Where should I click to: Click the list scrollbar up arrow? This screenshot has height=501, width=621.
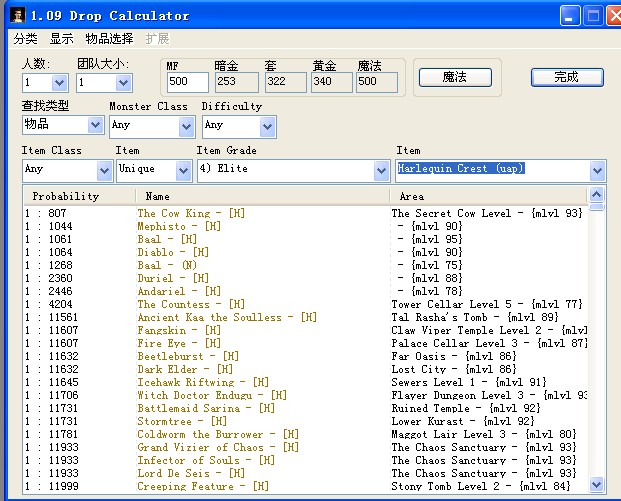(x=596, y=194)
